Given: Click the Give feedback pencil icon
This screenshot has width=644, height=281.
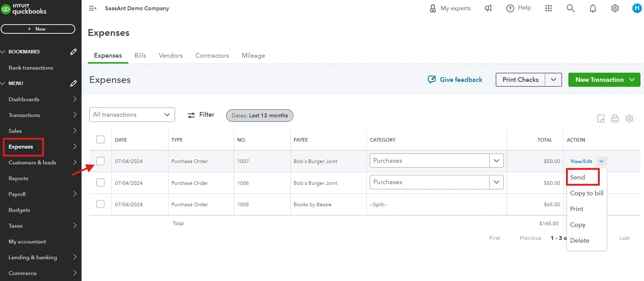Looking at the screenshot, I should 432,79.
